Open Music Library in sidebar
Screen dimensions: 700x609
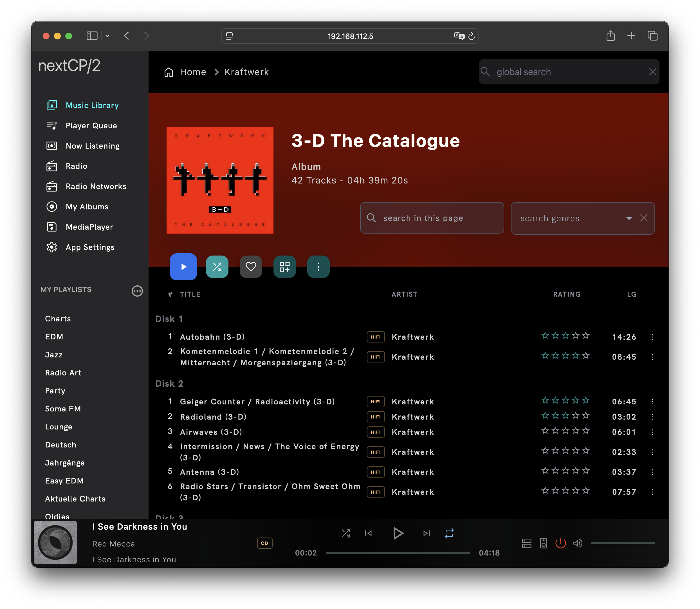[x=83, y=105]
